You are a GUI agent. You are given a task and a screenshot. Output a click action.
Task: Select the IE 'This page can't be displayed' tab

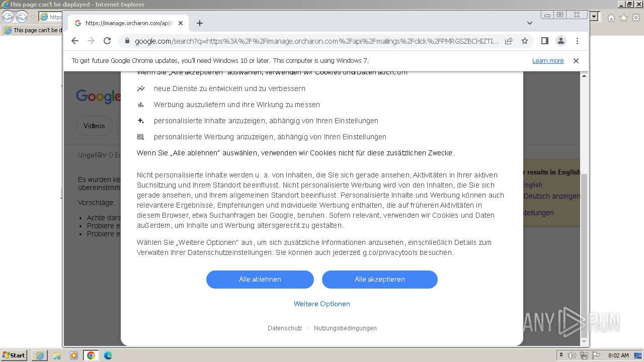click(33, 30)
